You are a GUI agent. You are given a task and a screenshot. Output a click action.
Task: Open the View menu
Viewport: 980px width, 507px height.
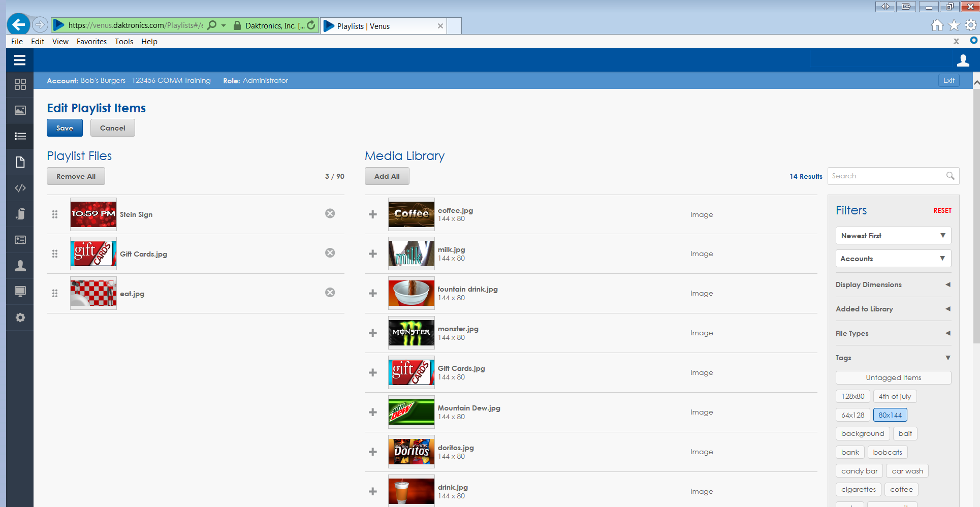tap(60, 42)
